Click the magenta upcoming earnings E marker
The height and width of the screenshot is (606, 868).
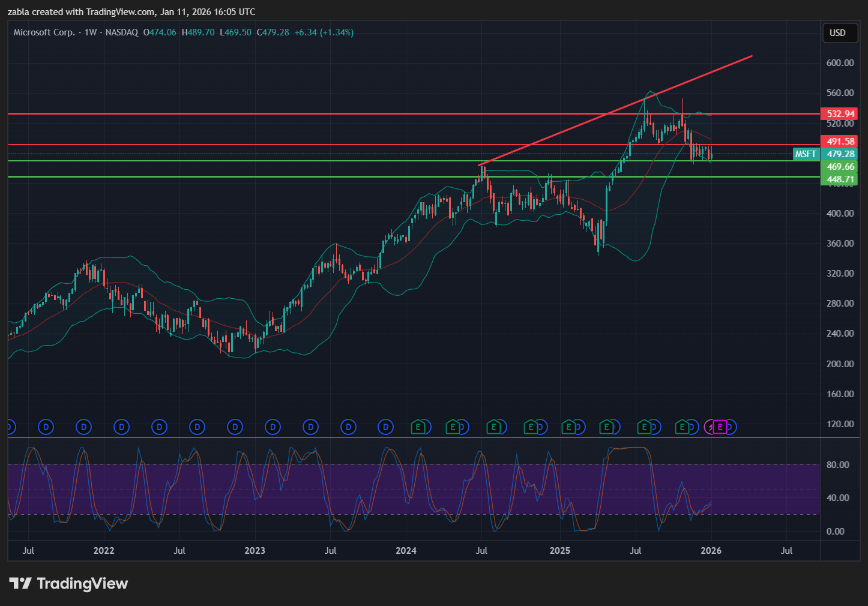[x=720, y=427]
